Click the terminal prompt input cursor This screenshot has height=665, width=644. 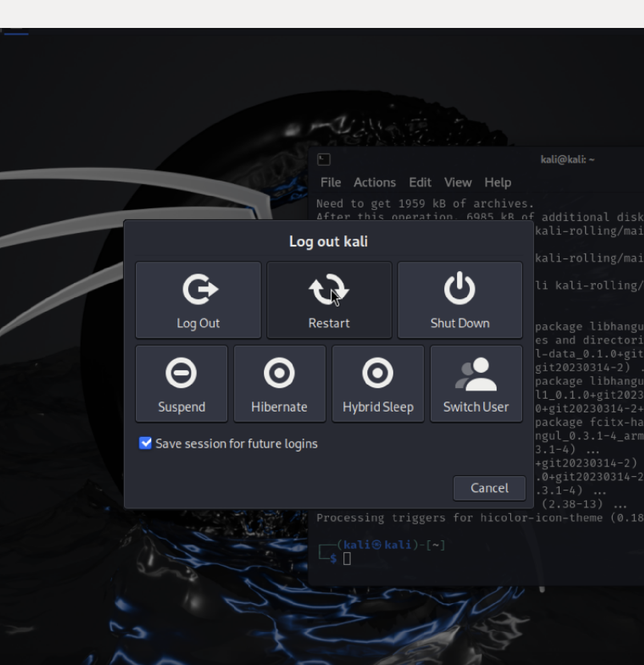347,559
